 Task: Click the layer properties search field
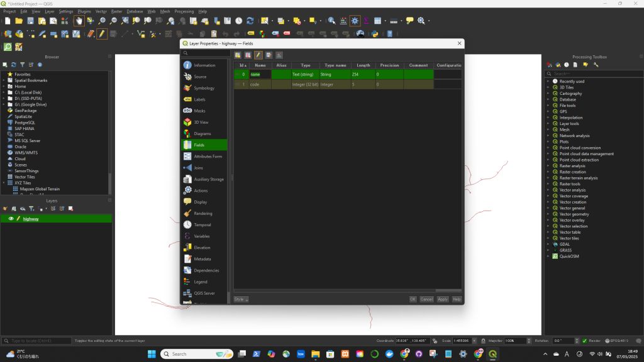(x=205, y=53)
